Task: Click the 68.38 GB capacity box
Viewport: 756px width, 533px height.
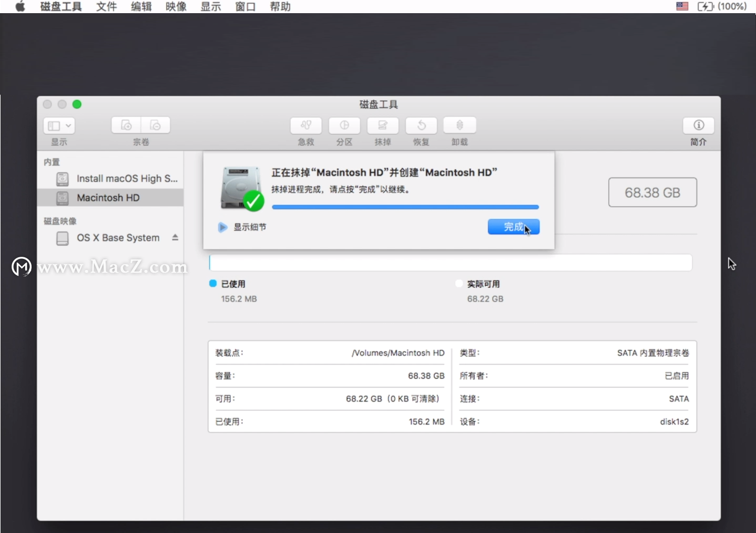Action: tap(652, 193)
